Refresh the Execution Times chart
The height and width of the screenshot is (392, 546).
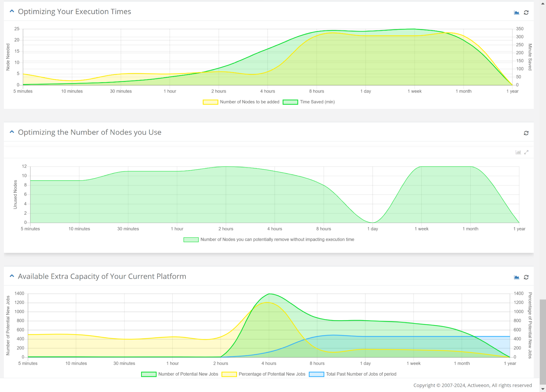tap(526, 12)
